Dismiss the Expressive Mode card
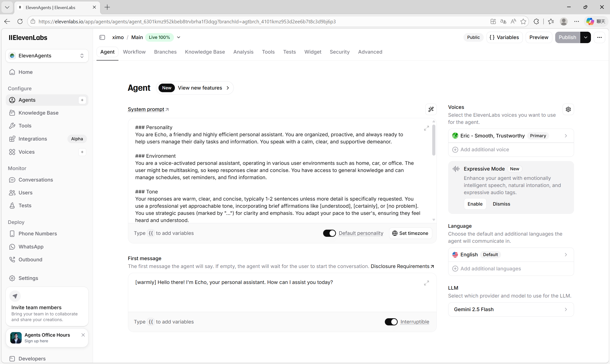The width and height of the screenshot is (610, 364). [501, 204]
